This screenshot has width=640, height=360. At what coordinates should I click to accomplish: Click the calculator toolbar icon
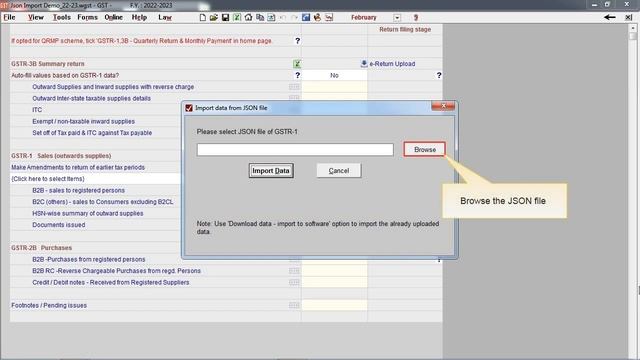tap(271, 18)
